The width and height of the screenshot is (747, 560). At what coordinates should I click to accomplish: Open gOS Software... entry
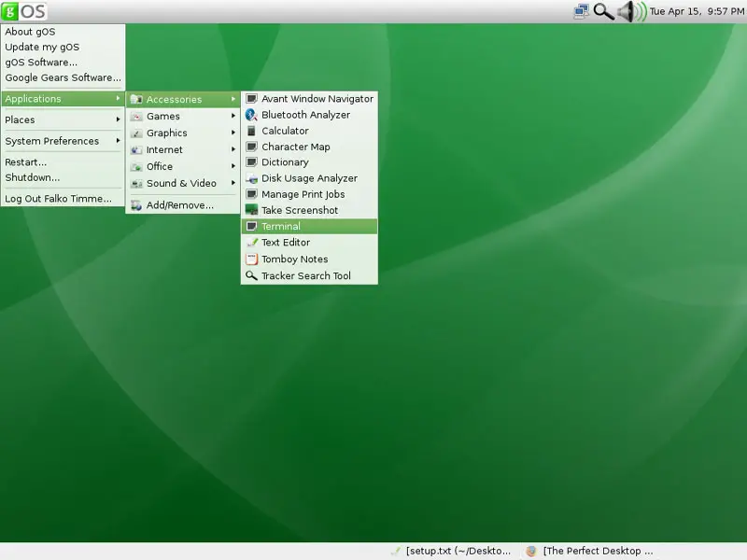(x=63, y=63)
